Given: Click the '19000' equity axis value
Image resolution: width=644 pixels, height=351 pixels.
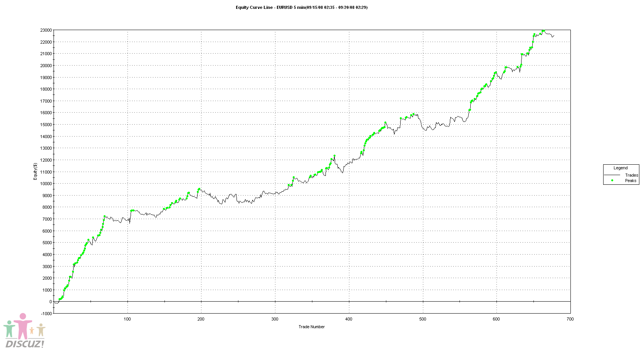Looking at the screenshot, I should click(x=46, y=78).
